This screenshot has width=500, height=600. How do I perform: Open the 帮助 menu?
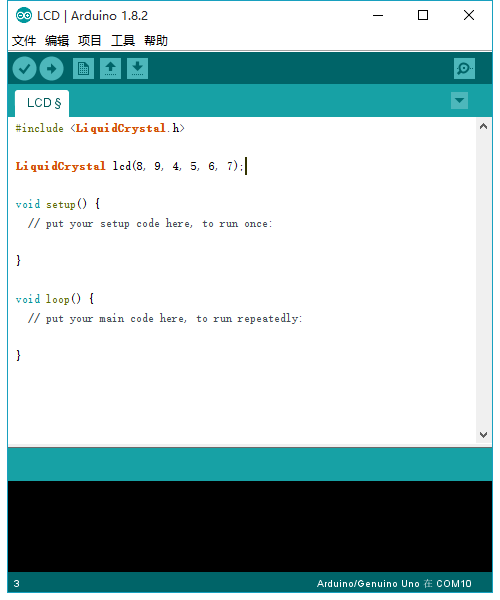pyautogui.click(x=156, y=41)
